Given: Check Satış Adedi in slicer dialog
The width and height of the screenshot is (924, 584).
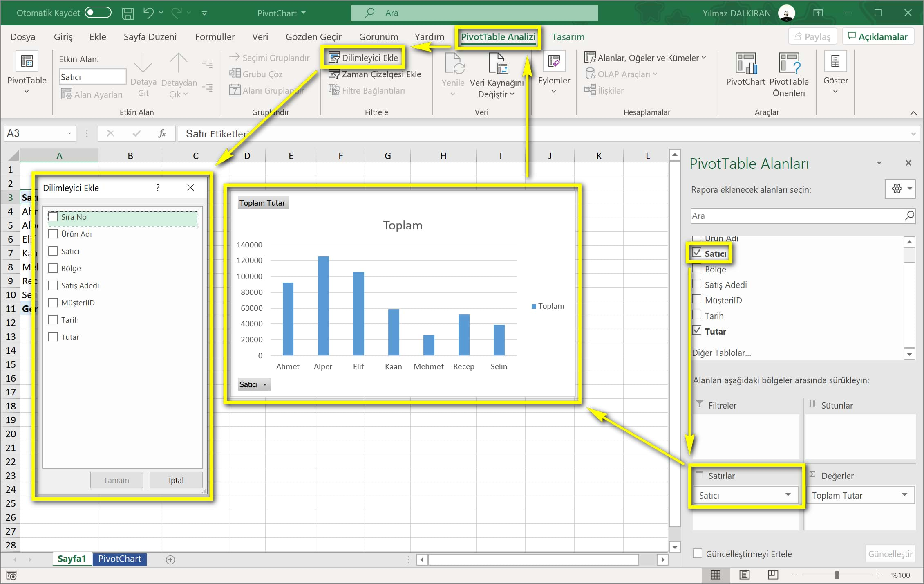Looking at the screenshot, I should tap(53, 285).
